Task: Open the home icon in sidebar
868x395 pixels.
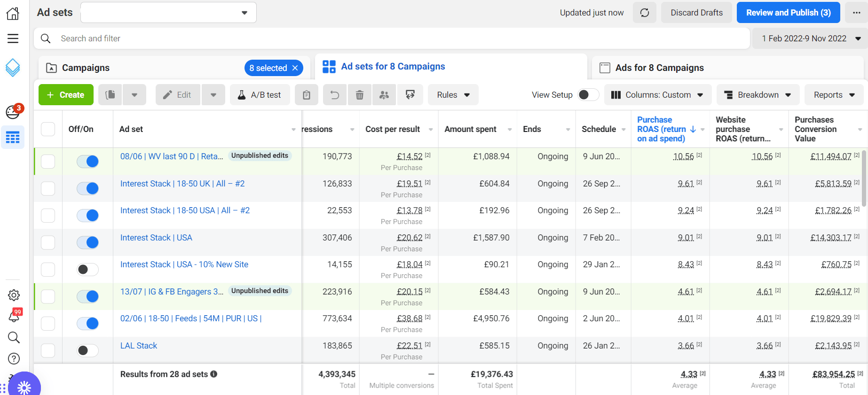Action: tap(13, 14)
